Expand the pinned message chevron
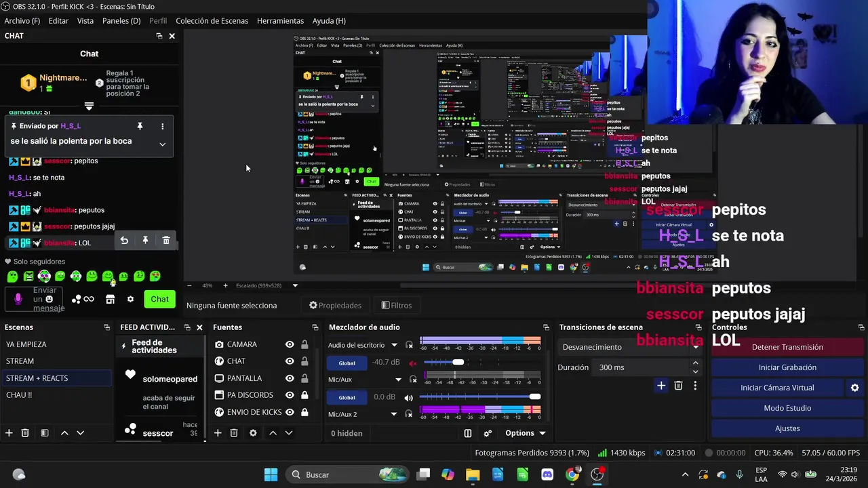The height and width of the screenshot is (488, 868). coord(162,144)
